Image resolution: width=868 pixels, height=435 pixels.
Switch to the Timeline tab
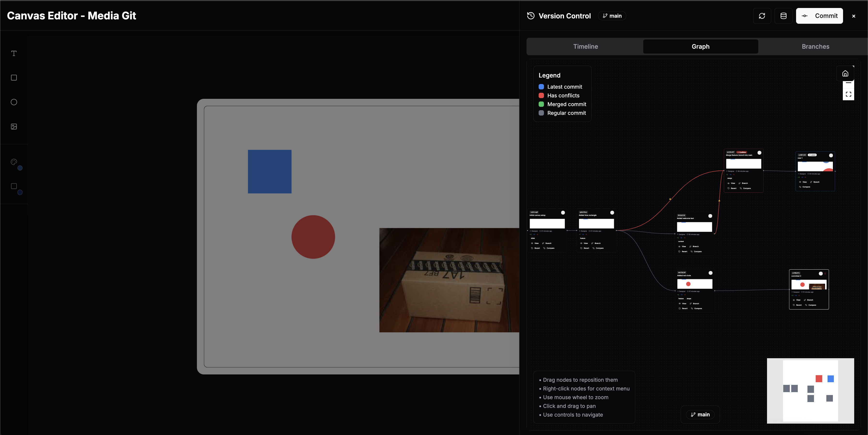[x=585, y=47]
